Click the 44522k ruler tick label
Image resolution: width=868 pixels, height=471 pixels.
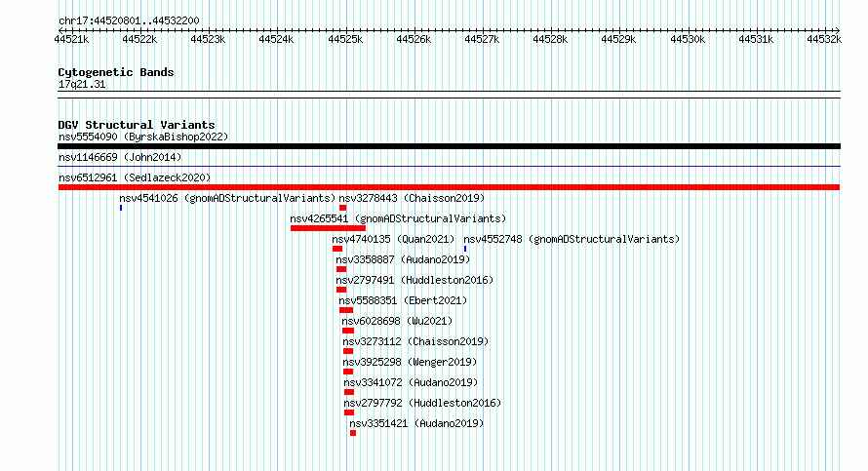[x=139, y=39]
